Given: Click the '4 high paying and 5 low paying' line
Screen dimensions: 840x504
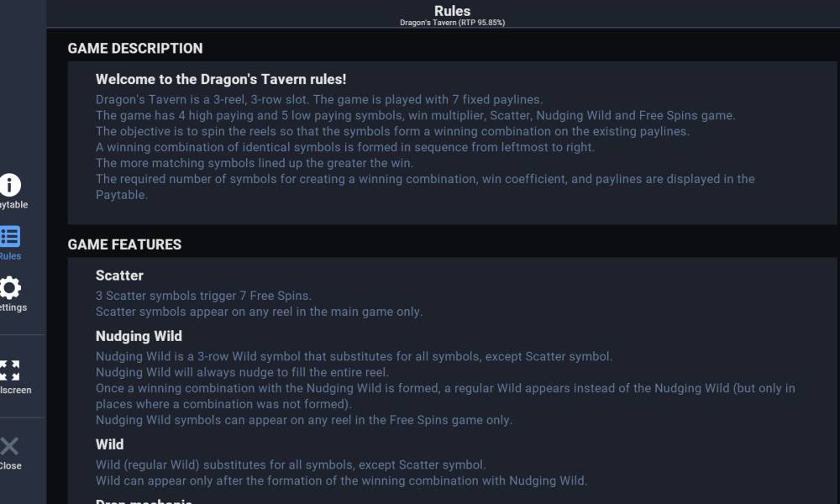Looking at the screenshot, I should 415,115.
